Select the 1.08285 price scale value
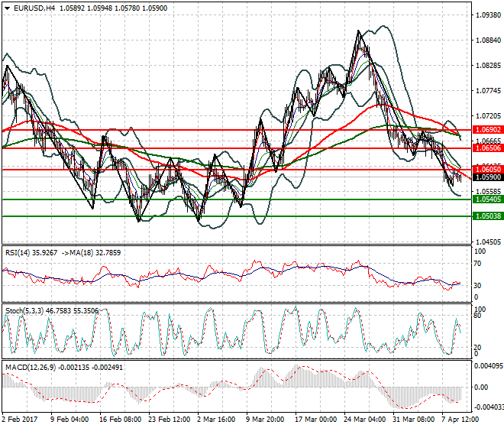This screenshot has width=504, height=428. tap(488, 66)
